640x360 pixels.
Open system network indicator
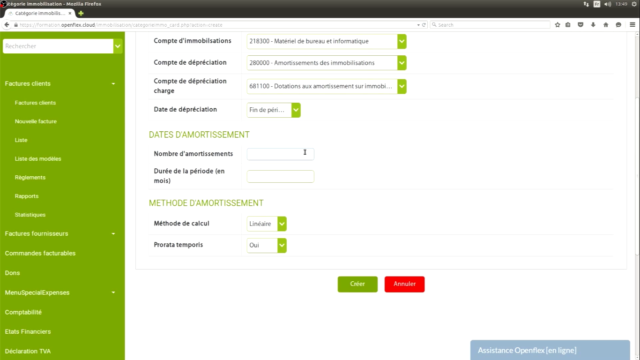click(x=586, y=4)
